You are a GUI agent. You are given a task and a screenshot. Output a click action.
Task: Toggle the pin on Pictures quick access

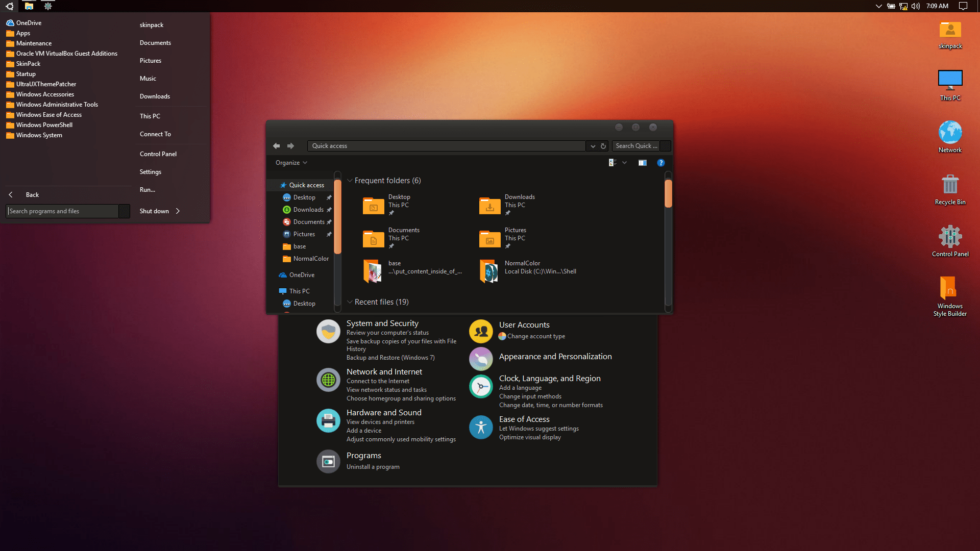(x=329, y=234)
